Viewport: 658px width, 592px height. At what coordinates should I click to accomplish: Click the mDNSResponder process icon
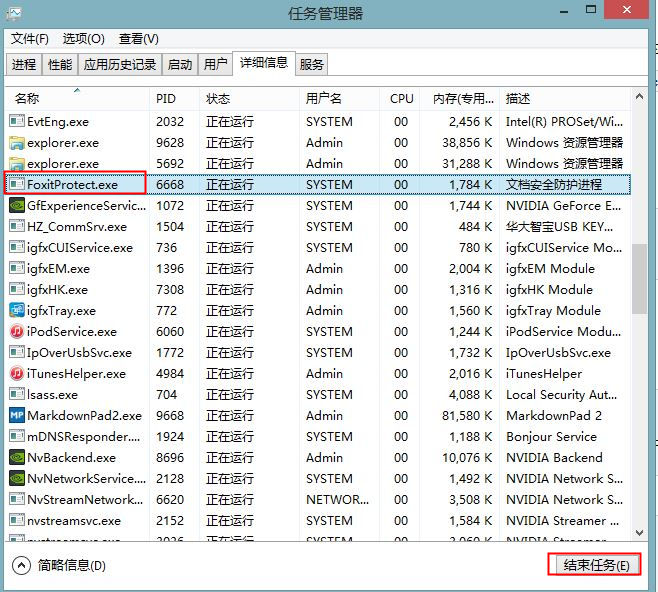click(x=17, y=436)
